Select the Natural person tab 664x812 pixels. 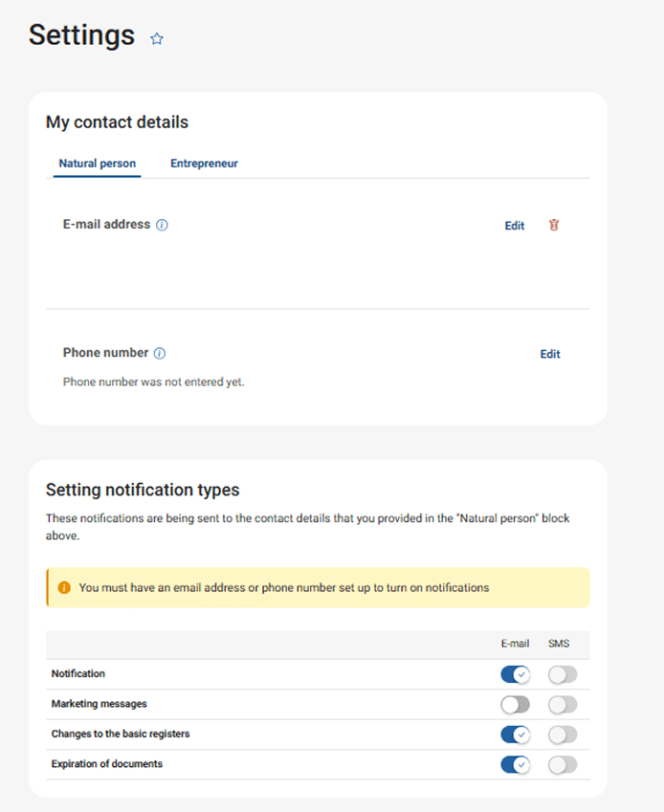click(x=96, y=164)
